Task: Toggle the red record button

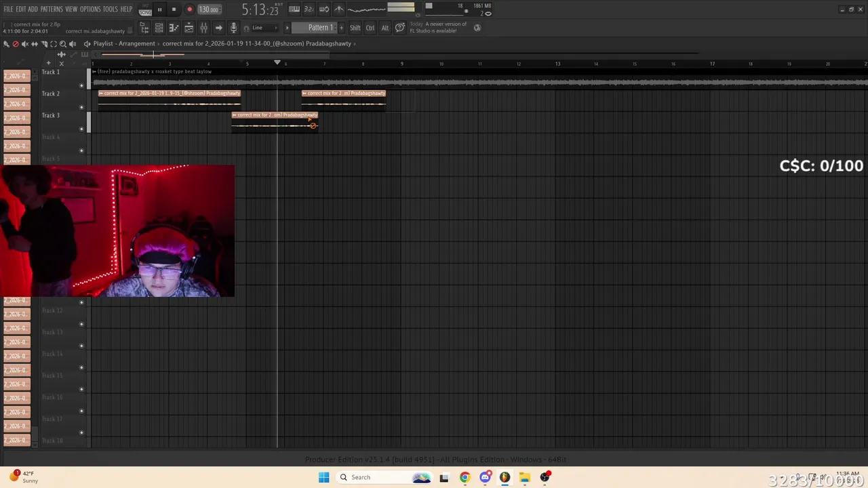Action: 189,9
